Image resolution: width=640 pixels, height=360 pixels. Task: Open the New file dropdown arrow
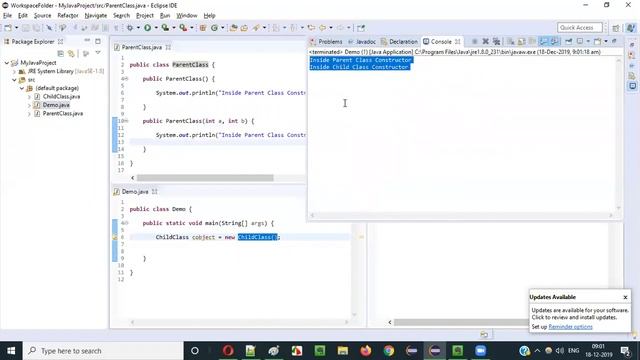pyautogui.click(x=16, y=28)
